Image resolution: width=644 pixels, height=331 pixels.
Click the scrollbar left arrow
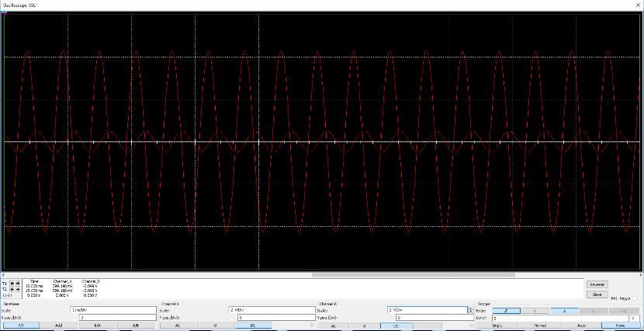4,275
